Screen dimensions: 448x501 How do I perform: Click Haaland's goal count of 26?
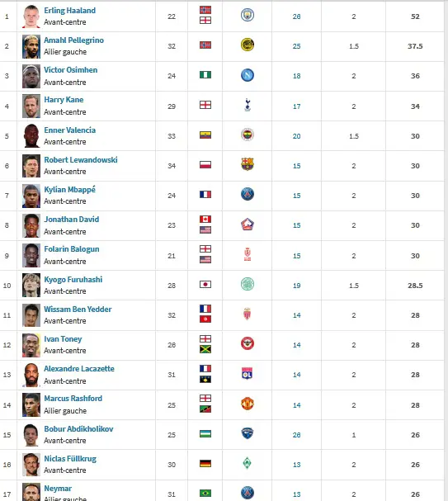pyautogui.click(x=296, y=17)
